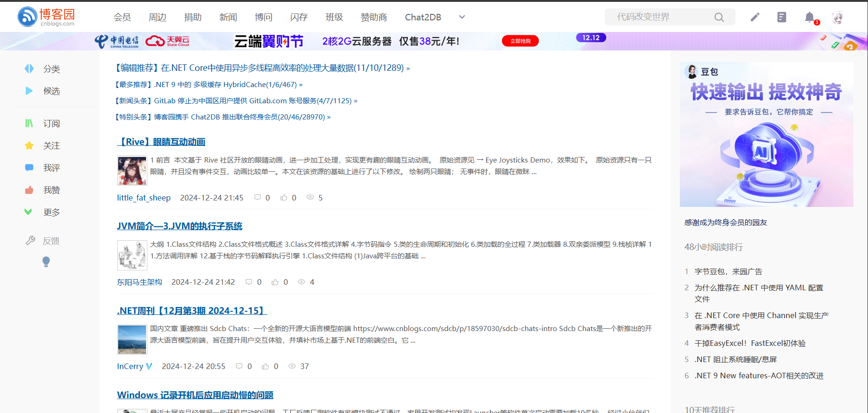The height and width of the screenshot is (413, 868).
Task: Open ranking item about Channel 生产者消费者
Action: pos(762,321)
